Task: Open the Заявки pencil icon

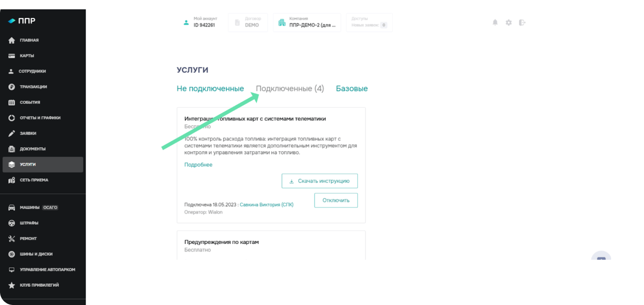Action: click(x=12, y=134)
